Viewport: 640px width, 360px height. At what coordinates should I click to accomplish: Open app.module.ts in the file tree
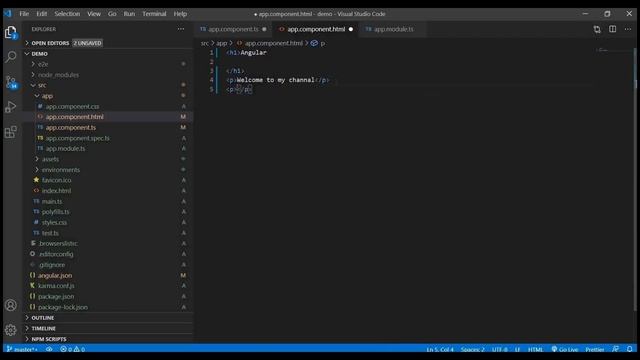65,148
